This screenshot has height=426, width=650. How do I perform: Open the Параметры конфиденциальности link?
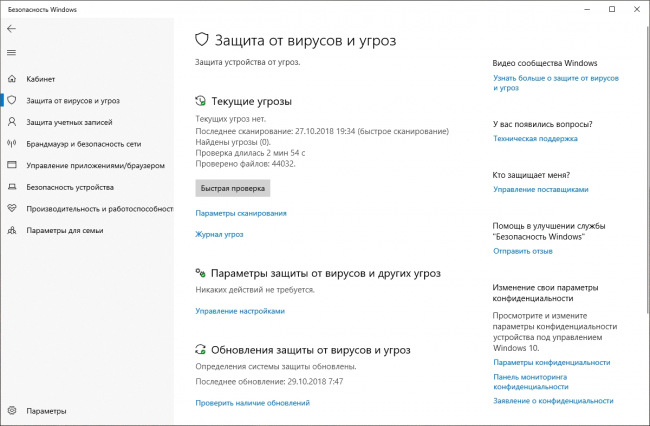(x=552, y=362)
